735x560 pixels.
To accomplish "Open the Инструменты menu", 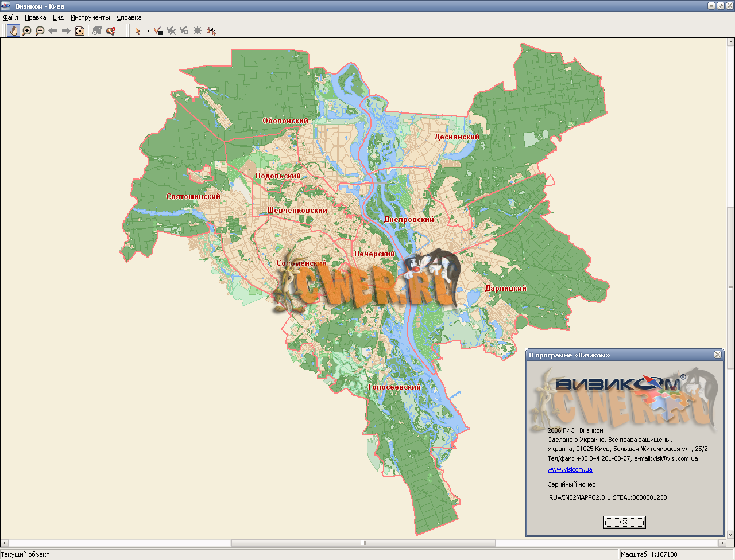I will coord(90,17).
